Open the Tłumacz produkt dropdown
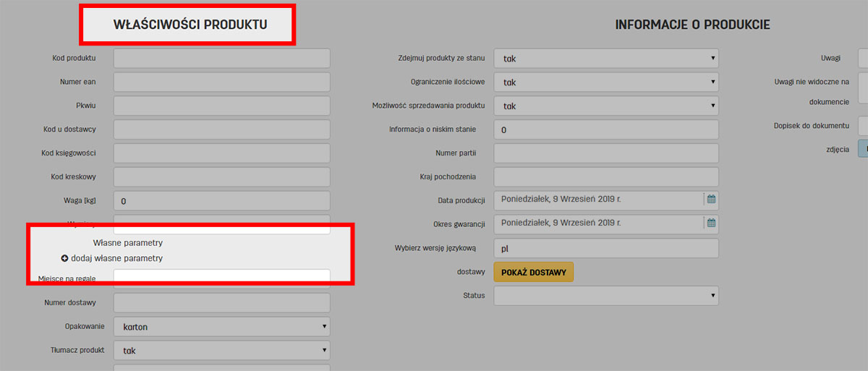 click(221, 351)
